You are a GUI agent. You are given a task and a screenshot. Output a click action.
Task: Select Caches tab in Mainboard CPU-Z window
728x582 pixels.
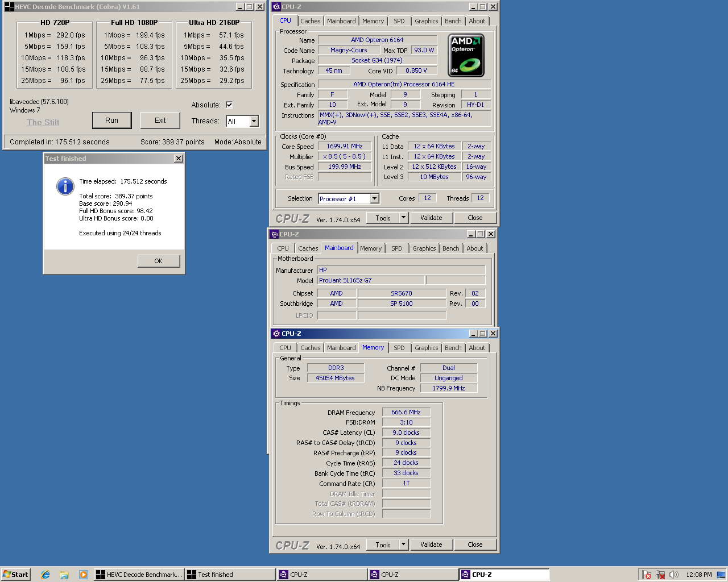click(308, 248)
